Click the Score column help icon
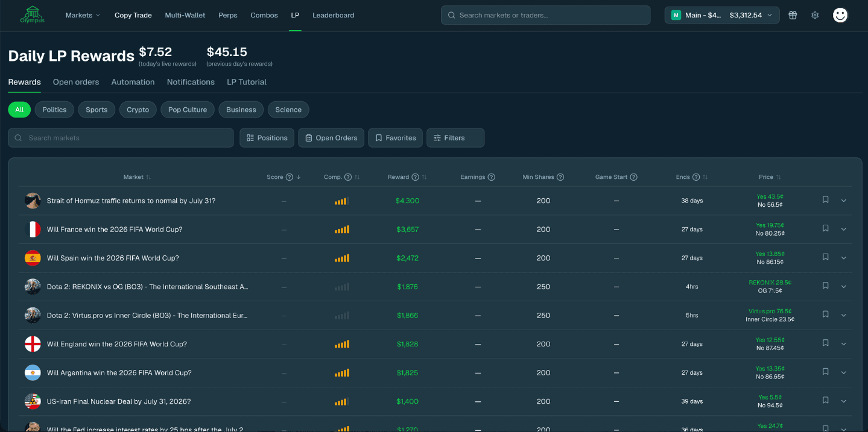Viewport: 868px width, 432px height. click(x=290, y=177)
